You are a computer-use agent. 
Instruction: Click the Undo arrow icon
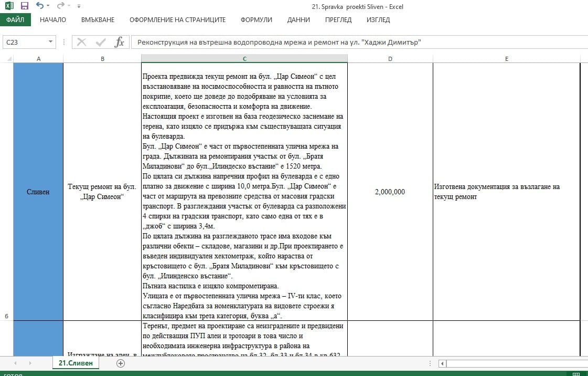[39, 6]
